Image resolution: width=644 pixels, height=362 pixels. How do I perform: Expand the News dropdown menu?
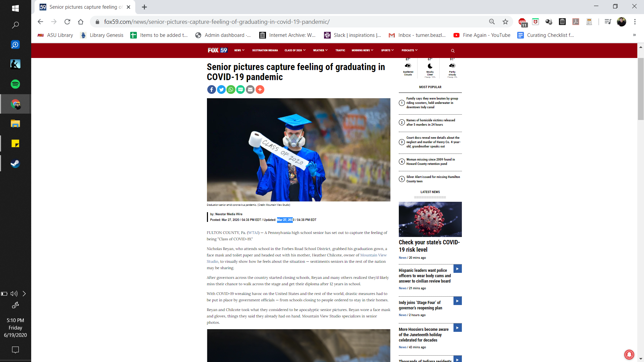click(x=239, y=50)
